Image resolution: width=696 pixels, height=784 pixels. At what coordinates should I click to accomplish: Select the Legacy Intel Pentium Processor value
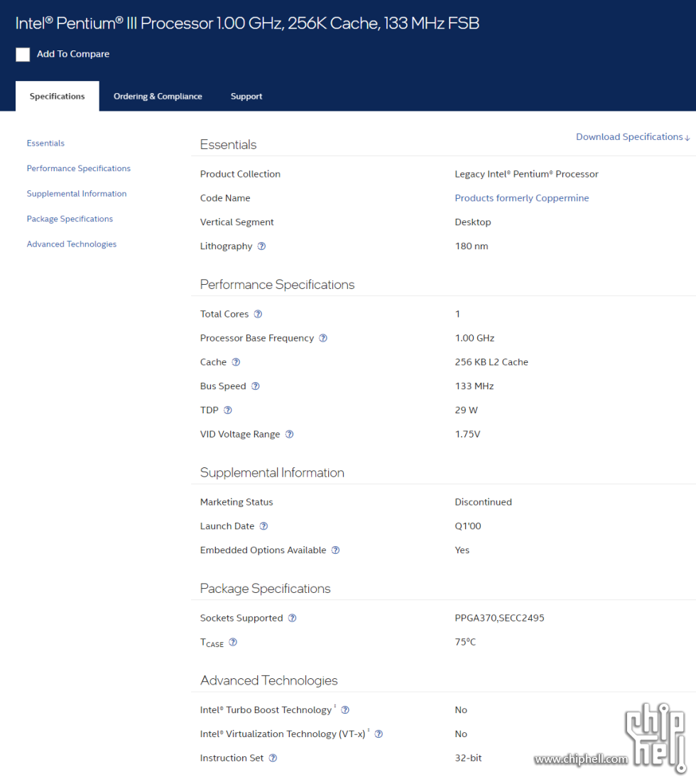[x=526, y=174]
